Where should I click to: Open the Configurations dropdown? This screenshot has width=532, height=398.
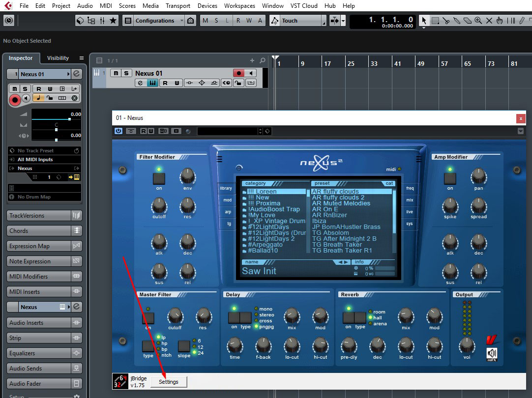158,21
